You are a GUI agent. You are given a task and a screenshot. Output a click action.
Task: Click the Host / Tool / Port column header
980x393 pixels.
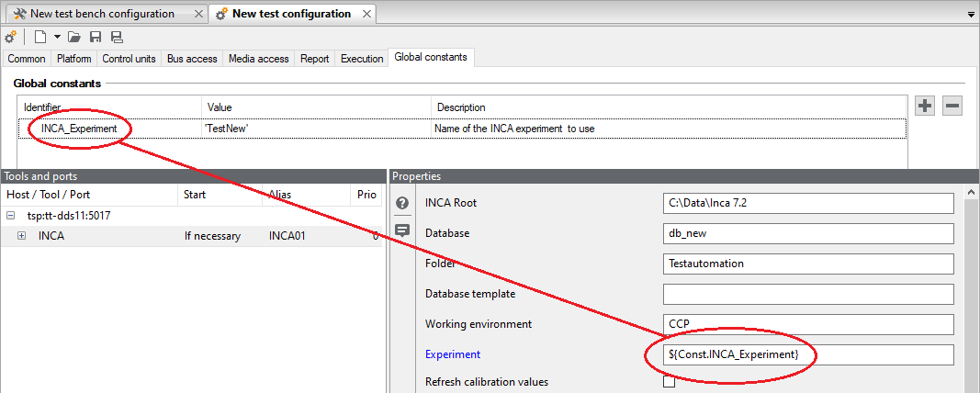(x=89, y=195)
